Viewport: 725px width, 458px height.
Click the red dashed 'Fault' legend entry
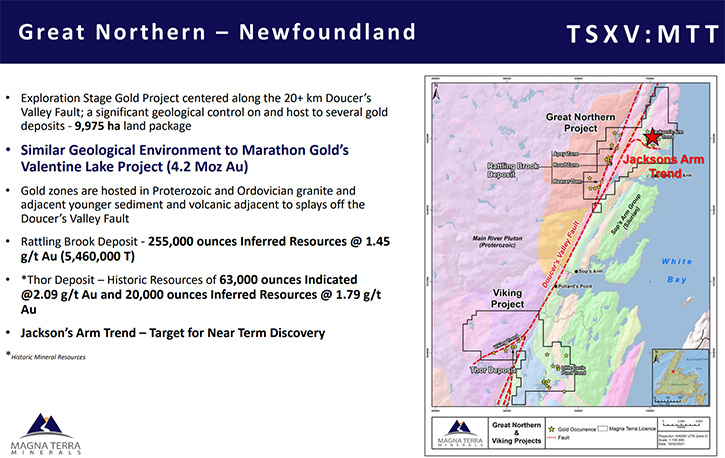coord(558,438)
